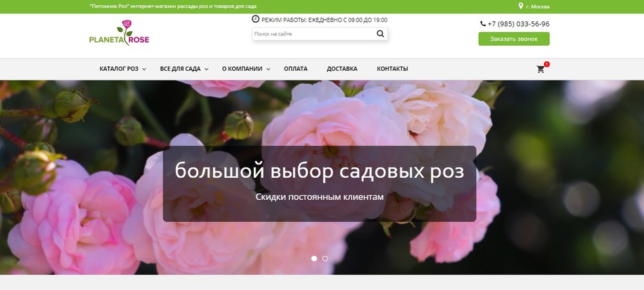Expand the Все для сада chevron
The image size is (644, 290).
pyautogui.click(x=207, y=70)
